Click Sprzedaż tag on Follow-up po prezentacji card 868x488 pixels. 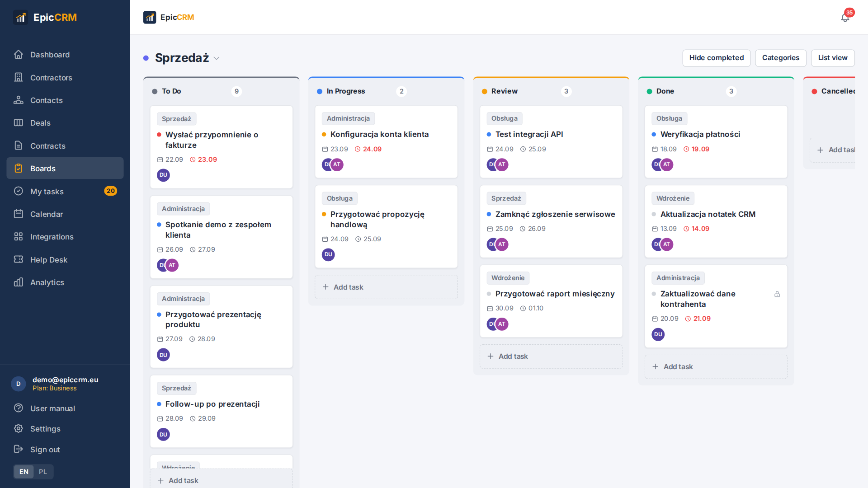click(176, 388)
